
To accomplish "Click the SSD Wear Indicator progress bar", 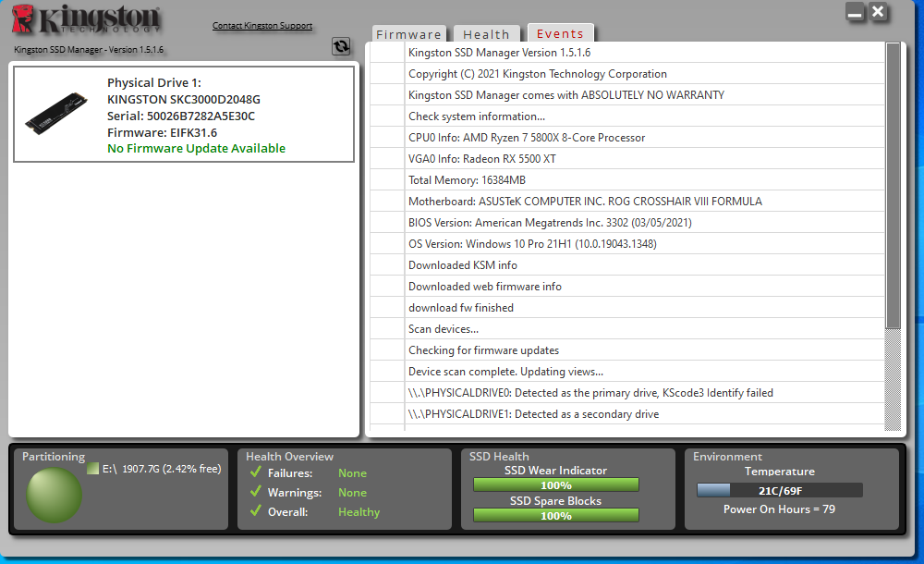I will tap(555, 484).
